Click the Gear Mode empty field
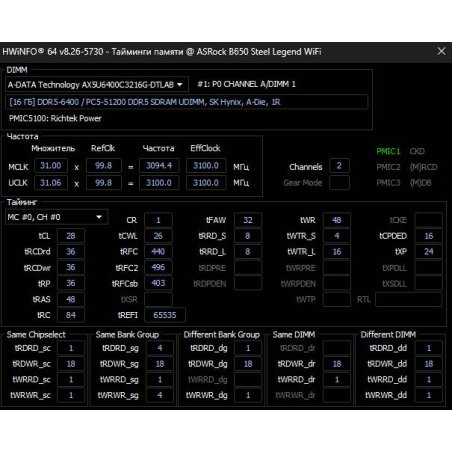Image resolution: width=452 pixels, height=452 pixels. pos(339,183)
